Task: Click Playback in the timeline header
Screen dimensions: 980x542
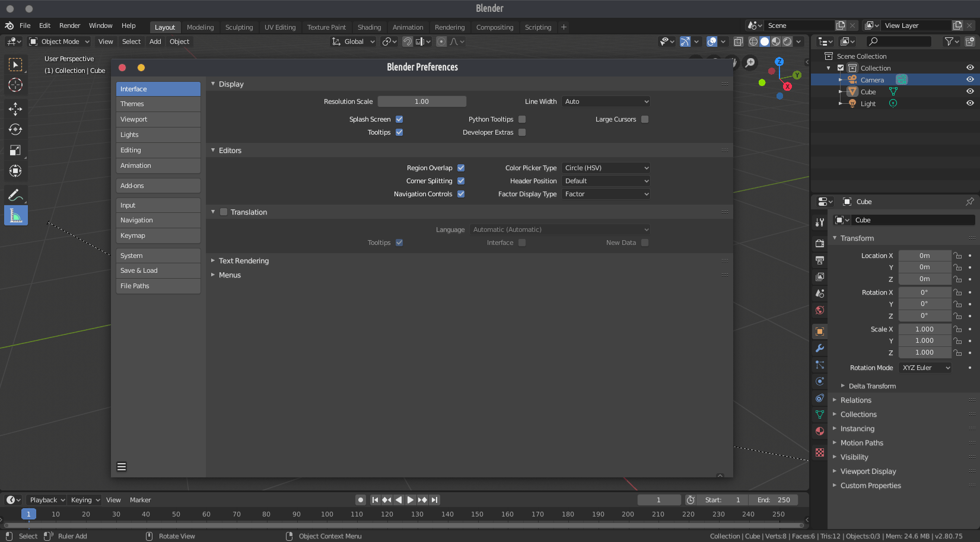Action: tap(47, 500)
